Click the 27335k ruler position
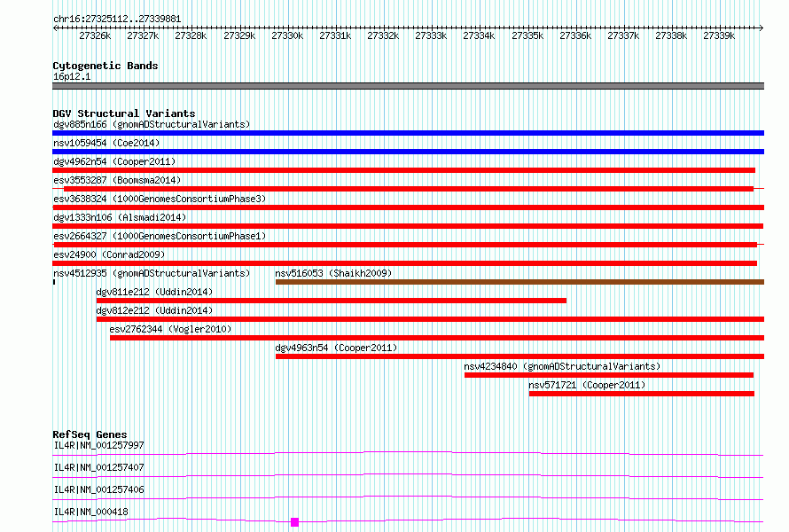This screenshot has height=532, width=789. click(x=527, y=35)
